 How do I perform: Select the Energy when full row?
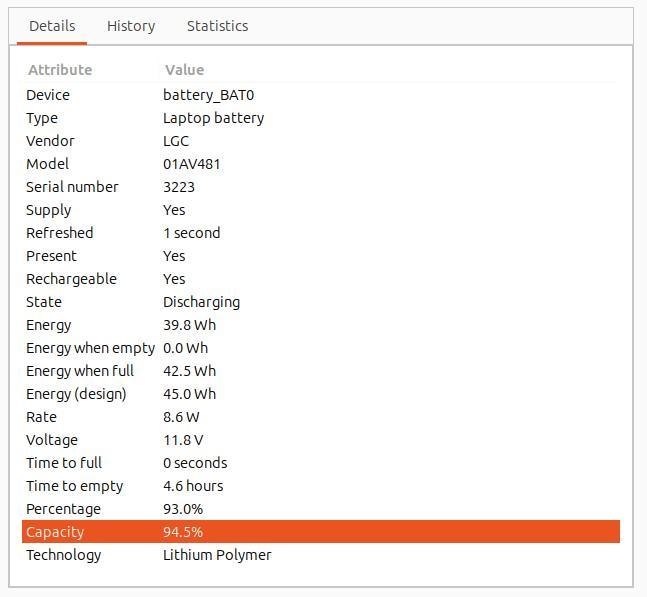tap(321, 371)
